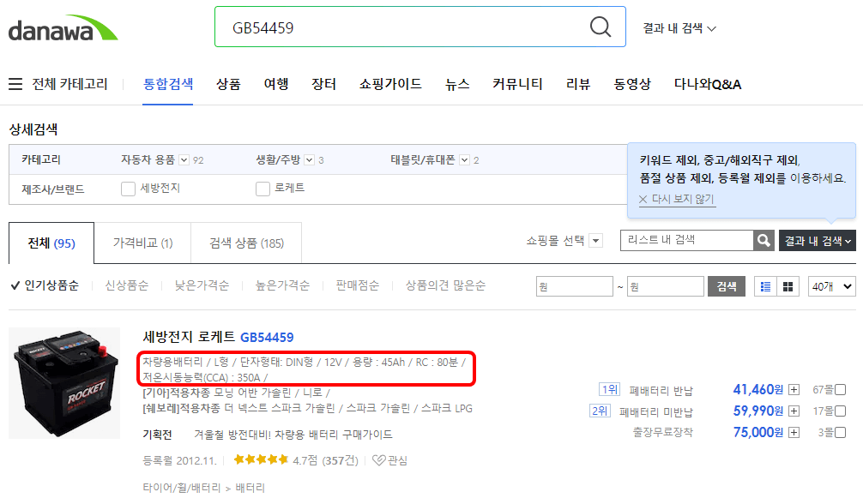Image resolution: width=863 pixels, height=504 pixels.
Task: Open the 40개 items-per-page dropdown
Action: pyautogui.click(x=831, y=286)
